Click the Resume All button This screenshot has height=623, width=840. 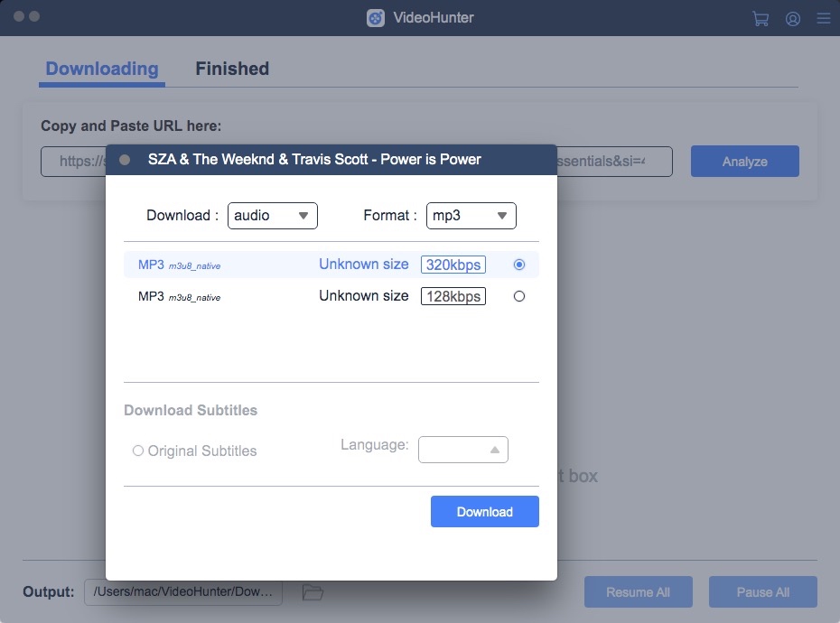[x=638, y=591]
